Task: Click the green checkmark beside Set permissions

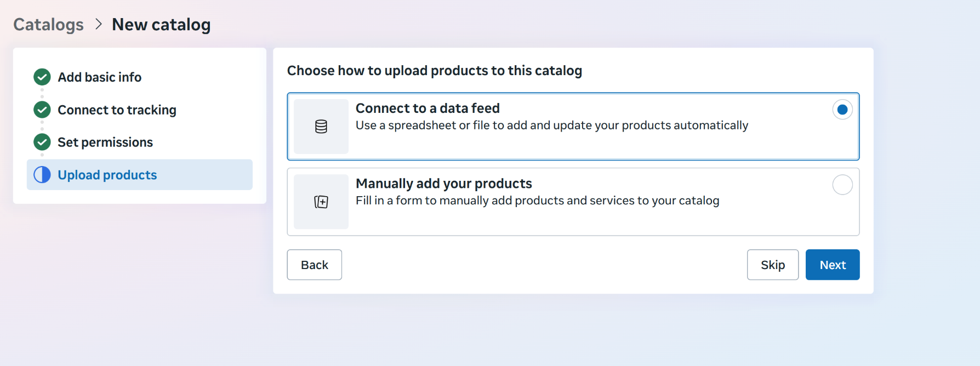Action: 42,142
